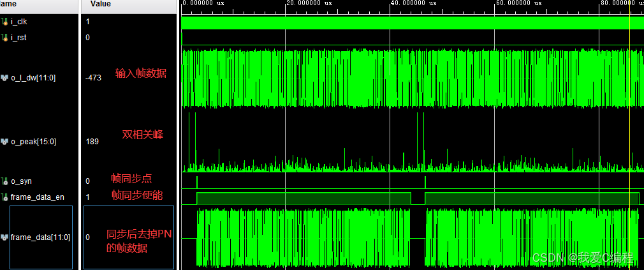Click the frame_data_en signal icon
Image resolution: width=644 pixels, height=270 pixels.
(x=5, y=197)
